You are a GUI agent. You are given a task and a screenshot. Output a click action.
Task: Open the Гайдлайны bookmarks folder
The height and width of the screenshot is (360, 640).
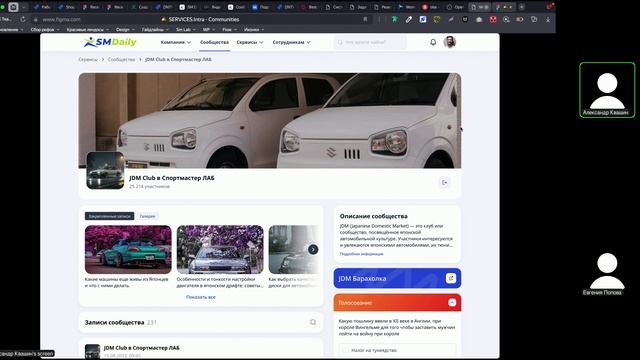155,29
